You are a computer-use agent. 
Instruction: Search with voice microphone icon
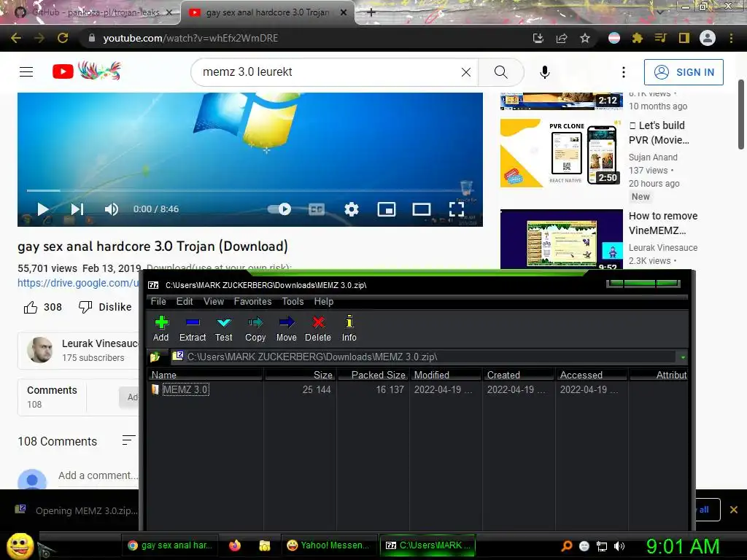[x=544, y=72]
